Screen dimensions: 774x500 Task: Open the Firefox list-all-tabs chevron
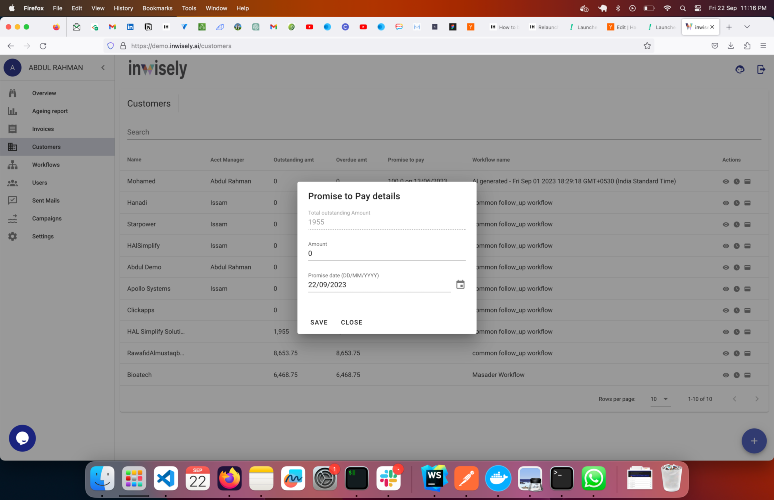tap(747, 27)
